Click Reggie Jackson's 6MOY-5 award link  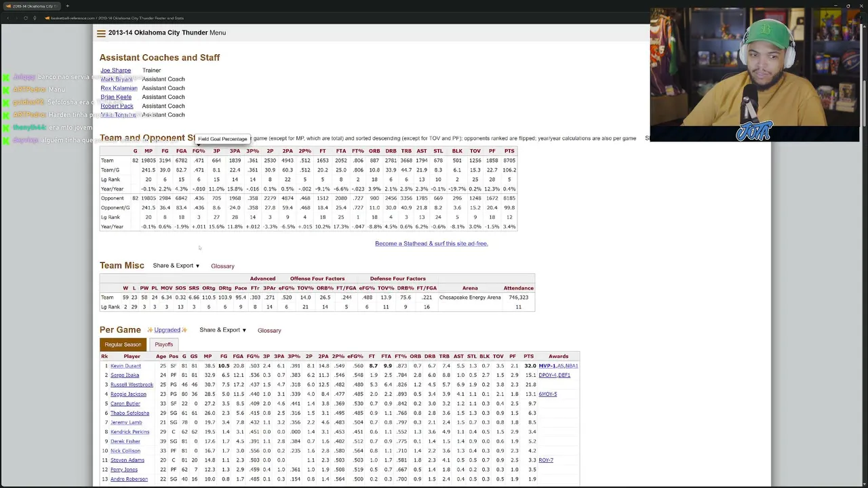click(548, 394)
